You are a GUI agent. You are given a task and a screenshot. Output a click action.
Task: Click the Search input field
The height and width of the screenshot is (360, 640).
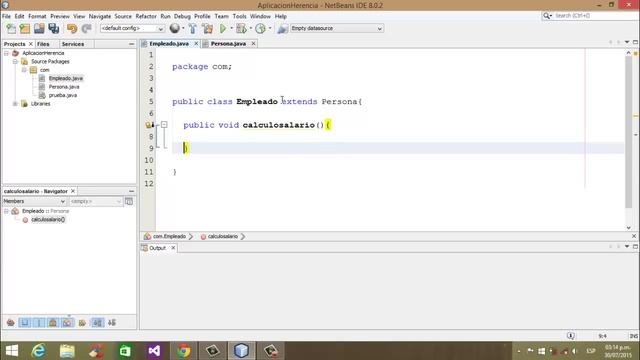595,16
